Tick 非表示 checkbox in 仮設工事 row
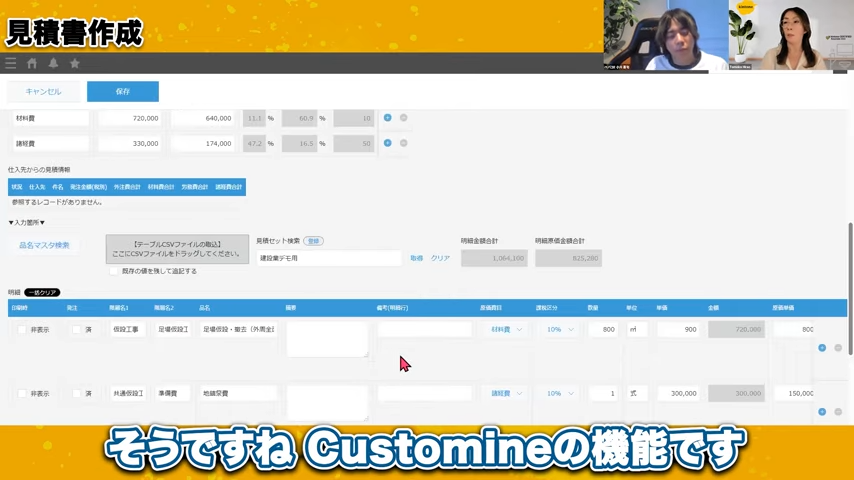Screen dimensions: 854x480 click(22, 330)
